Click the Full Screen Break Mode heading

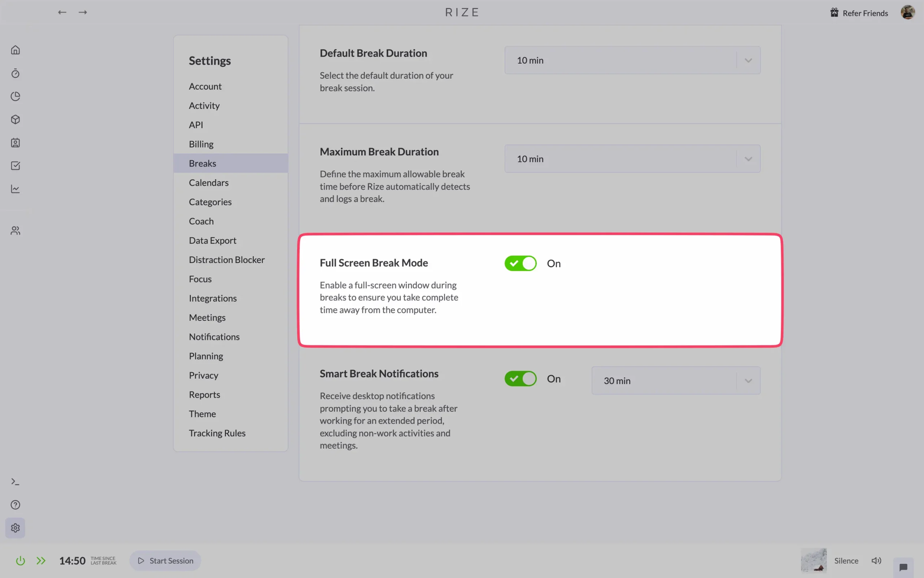[374, 263]
